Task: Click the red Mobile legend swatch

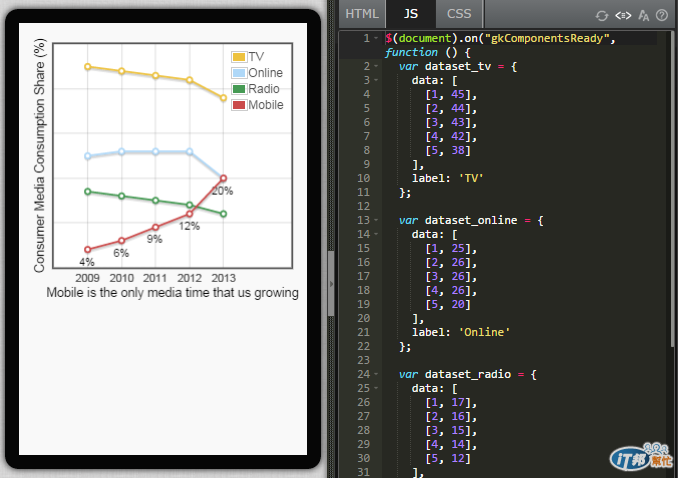Action: tap(239, 105)
